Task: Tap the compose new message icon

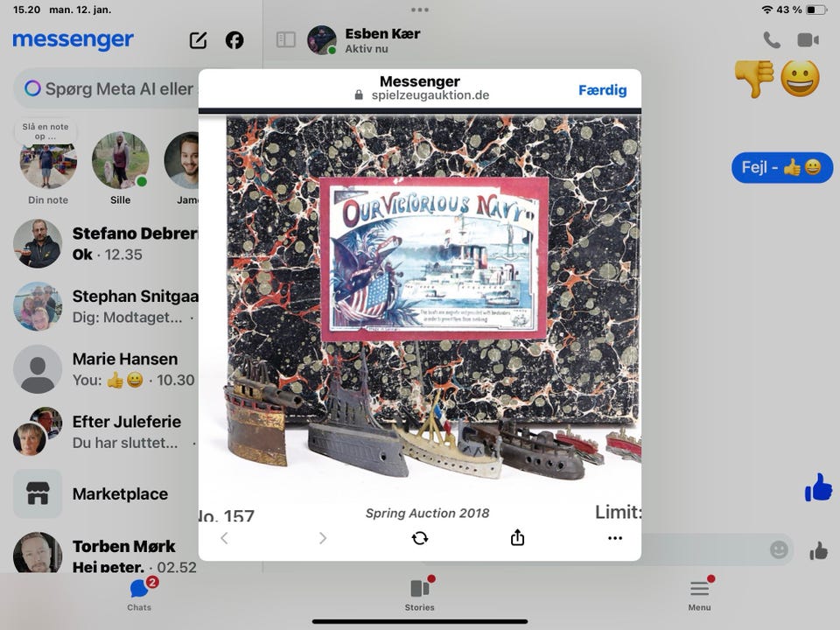Action: [x=199, y=40]
